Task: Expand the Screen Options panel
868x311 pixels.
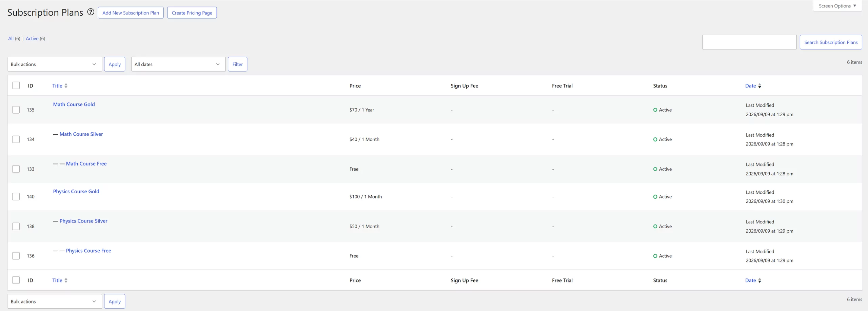Action: click(837, 6)
